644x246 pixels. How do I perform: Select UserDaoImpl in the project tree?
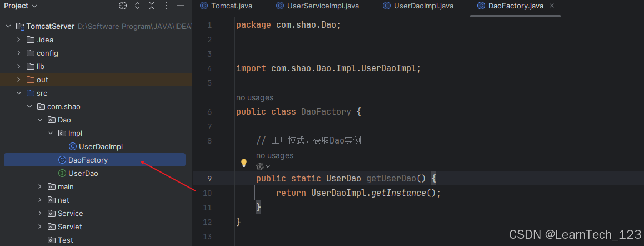pos(101,146)
